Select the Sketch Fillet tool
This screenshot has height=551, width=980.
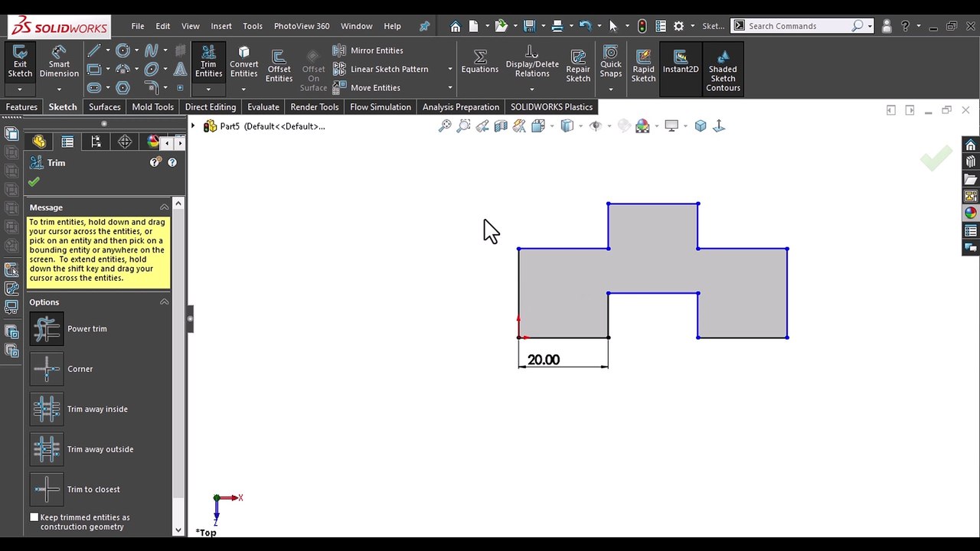pos(151,87)
